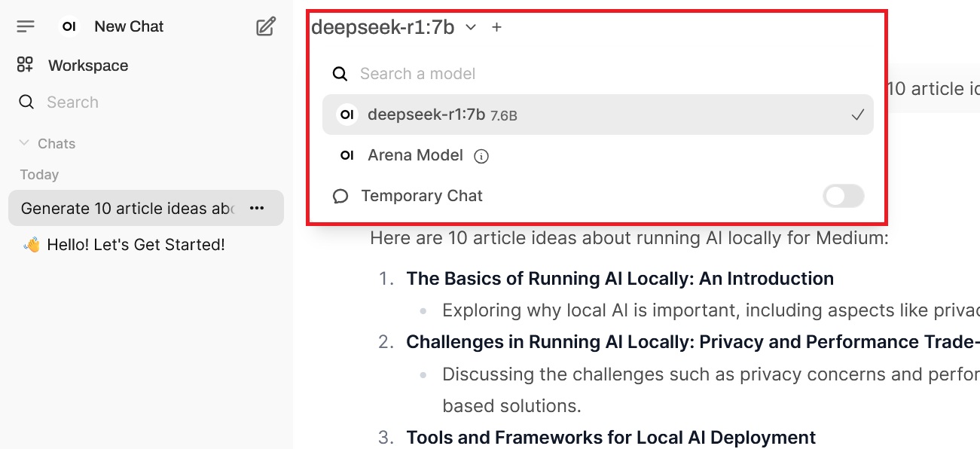Collapse the model selector chevron beside deepseek-r1:7b
The image size is (980, 449).
[471, 27]
